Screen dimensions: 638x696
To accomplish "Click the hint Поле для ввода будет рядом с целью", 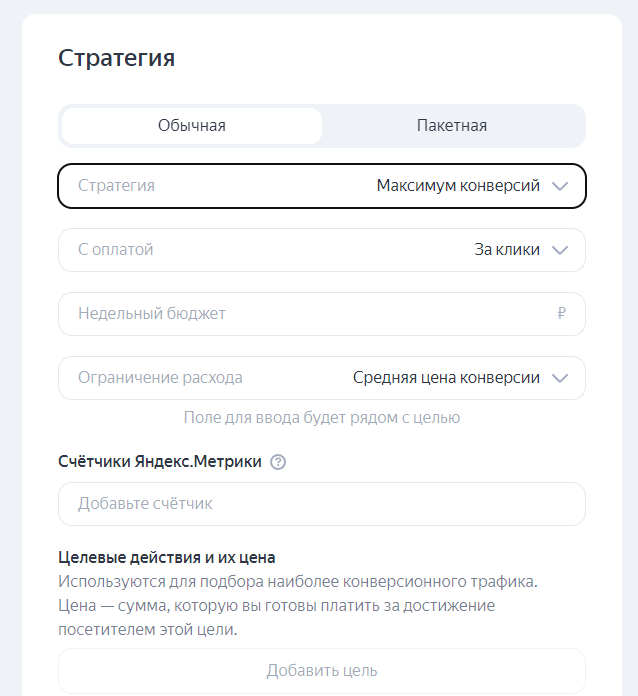I will tap(322, 417).
